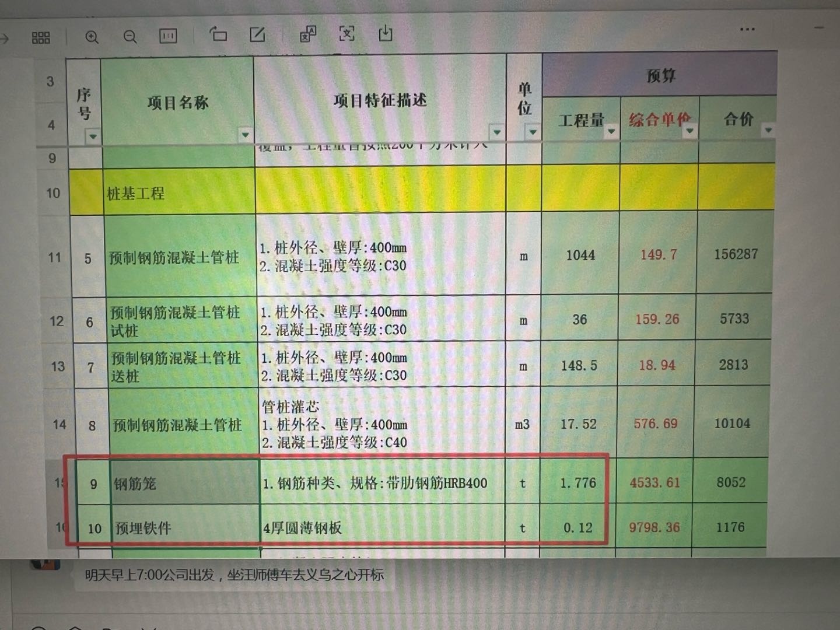This screenshot has height=630, width=840.
Task: Open the filter dropdown on 单位 column
Action: coord(531,133)
